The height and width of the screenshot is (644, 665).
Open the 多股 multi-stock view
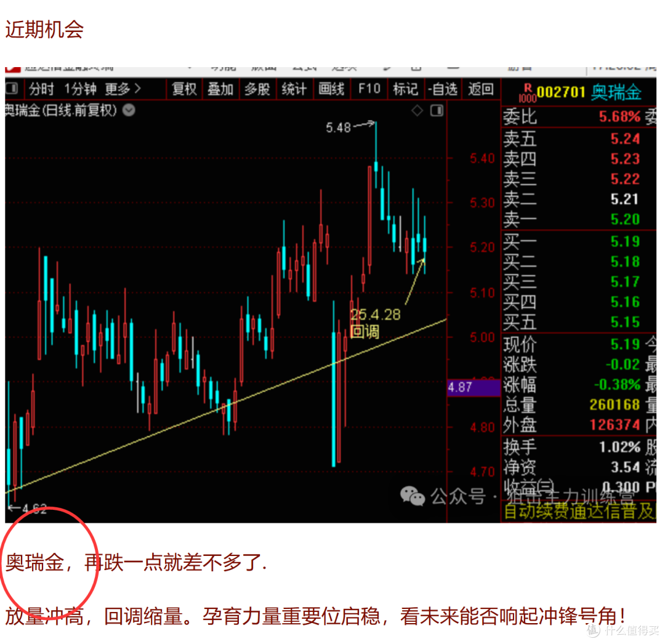pos(257,89)
